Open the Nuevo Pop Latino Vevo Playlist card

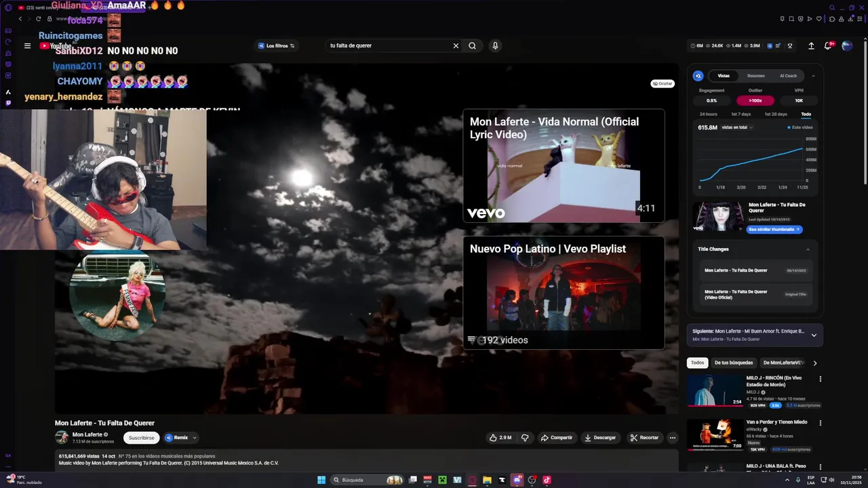564,293
